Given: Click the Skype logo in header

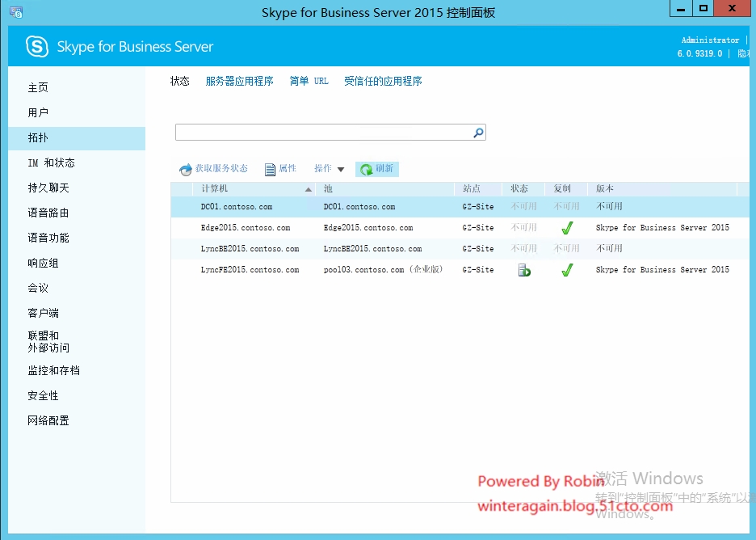Looking at the screenshot, I should pos(37,46).
